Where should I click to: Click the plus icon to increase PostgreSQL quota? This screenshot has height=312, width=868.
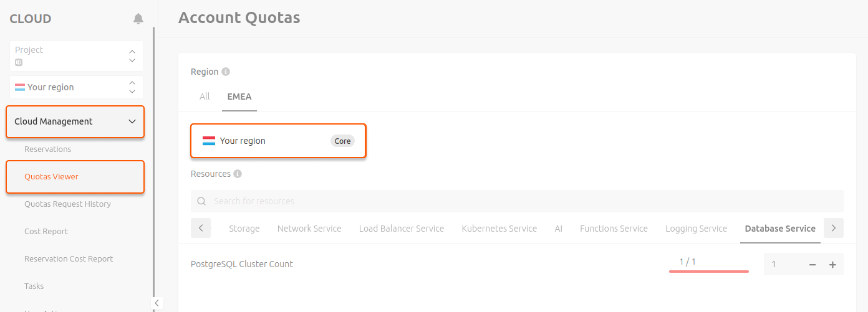[x=832, y=265]
